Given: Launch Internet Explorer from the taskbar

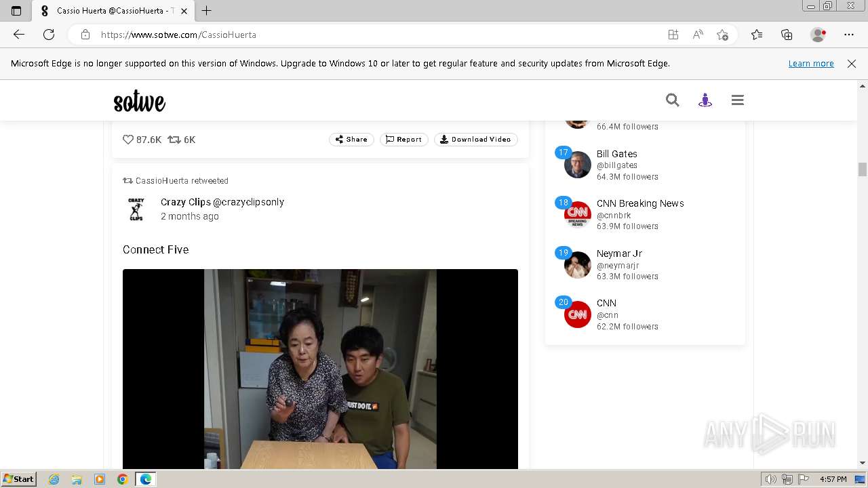Looking at the screenshot, I should click(54, 479).
